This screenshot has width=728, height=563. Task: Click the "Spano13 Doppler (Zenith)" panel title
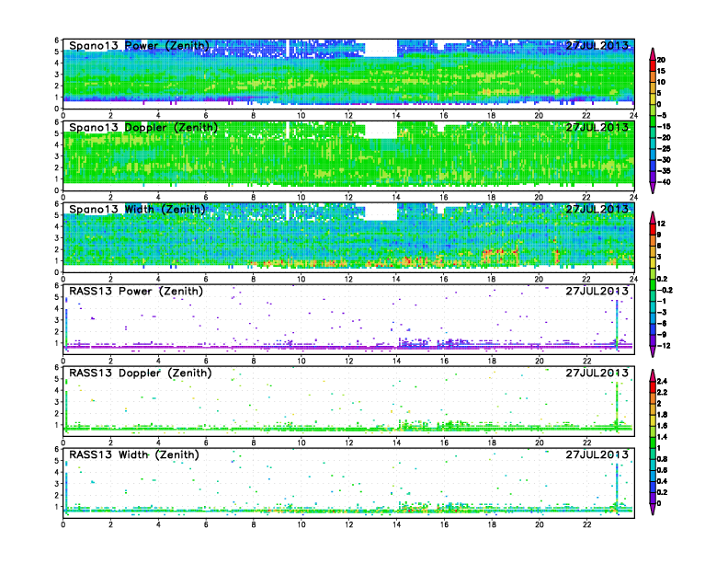click(x=143, y=127)
